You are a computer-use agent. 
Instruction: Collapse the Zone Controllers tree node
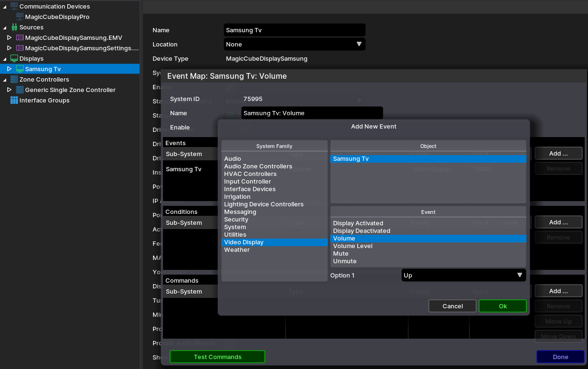coord(5,79)
